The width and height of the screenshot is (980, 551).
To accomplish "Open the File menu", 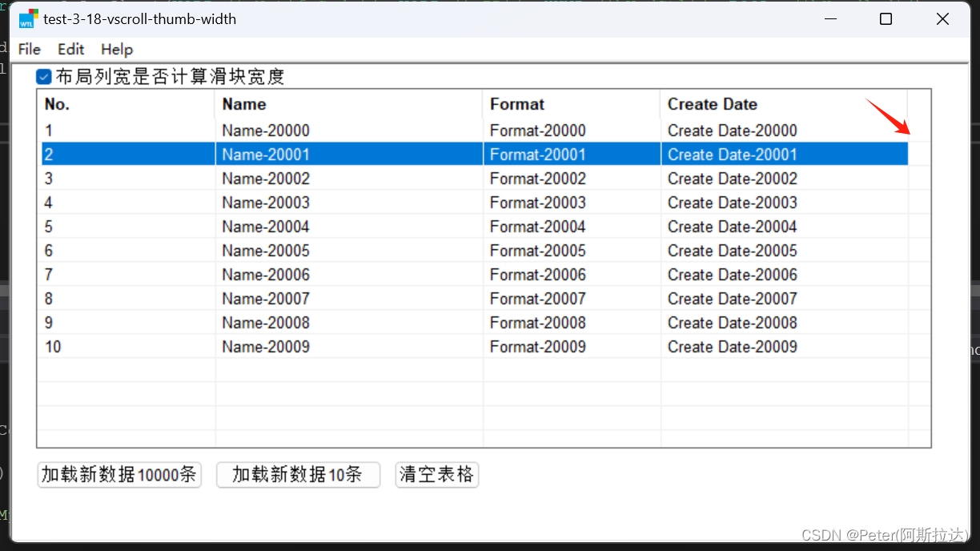I will pos(30,50).
